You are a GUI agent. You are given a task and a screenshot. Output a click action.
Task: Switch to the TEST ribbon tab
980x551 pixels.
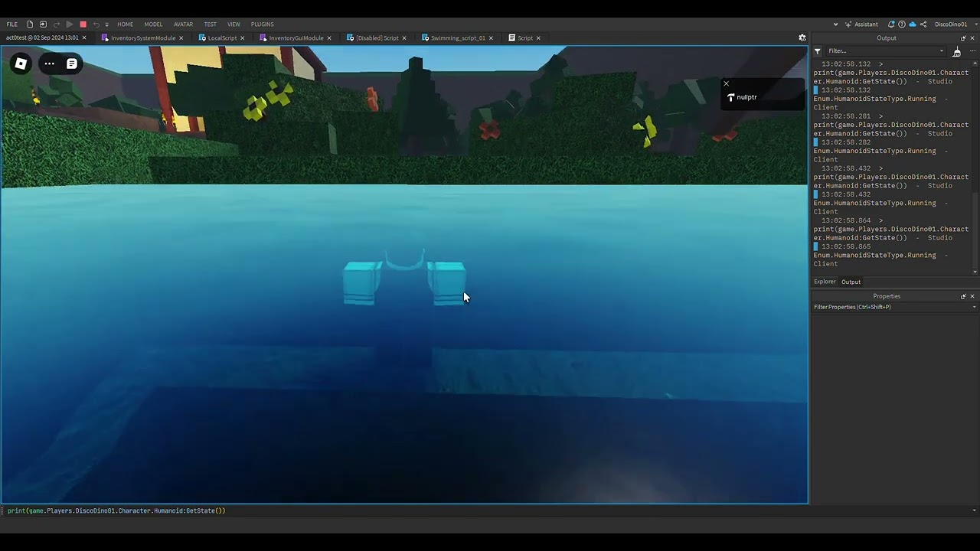(210, 24)
